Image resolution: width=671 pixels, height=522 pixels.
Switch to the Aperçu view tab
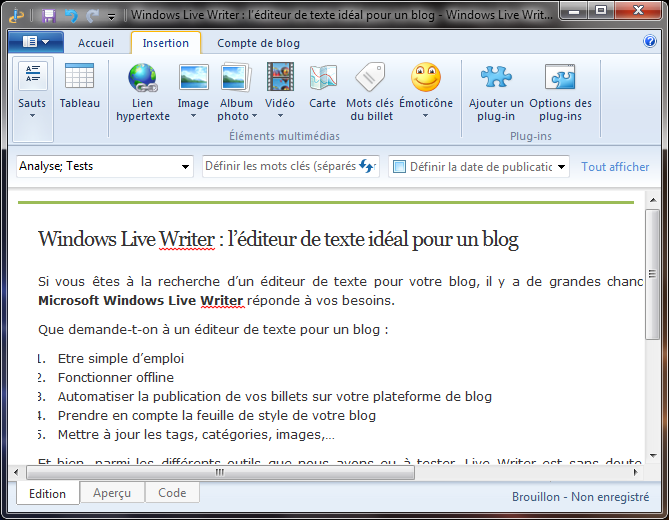112,493
